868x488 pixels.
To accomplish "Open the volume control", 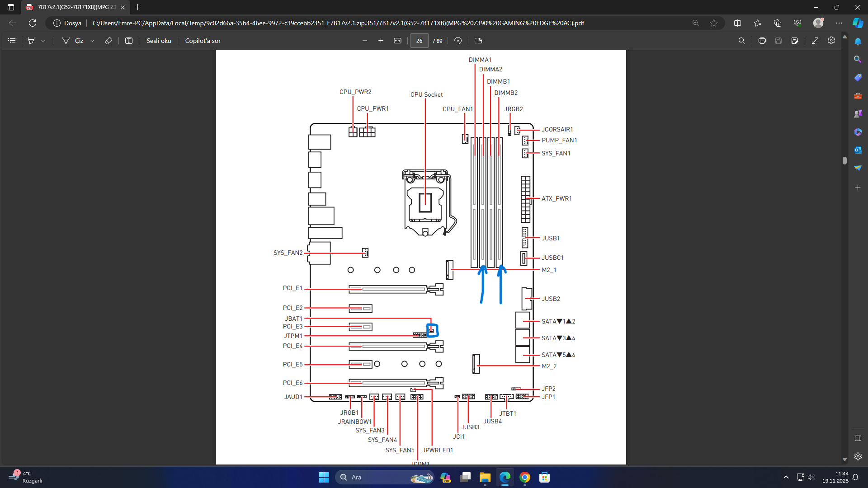I will click(811, 477).
